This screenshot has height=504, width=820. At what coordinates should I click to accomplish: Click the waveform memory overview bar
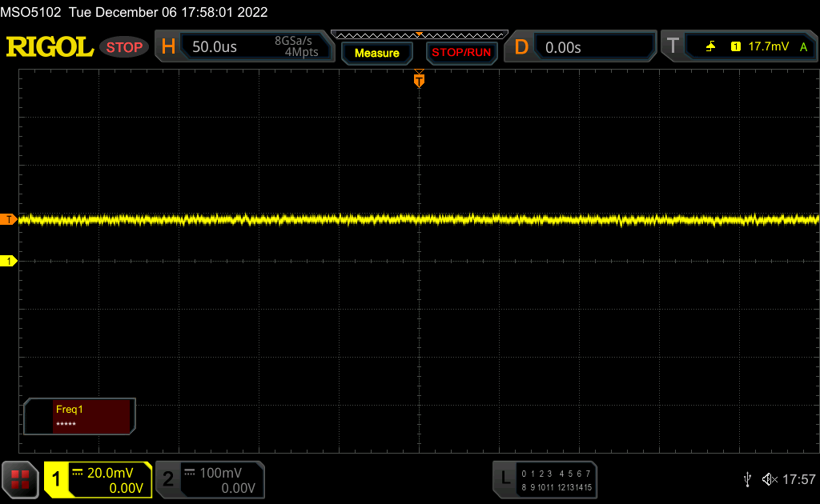click(x=419, y=35)
